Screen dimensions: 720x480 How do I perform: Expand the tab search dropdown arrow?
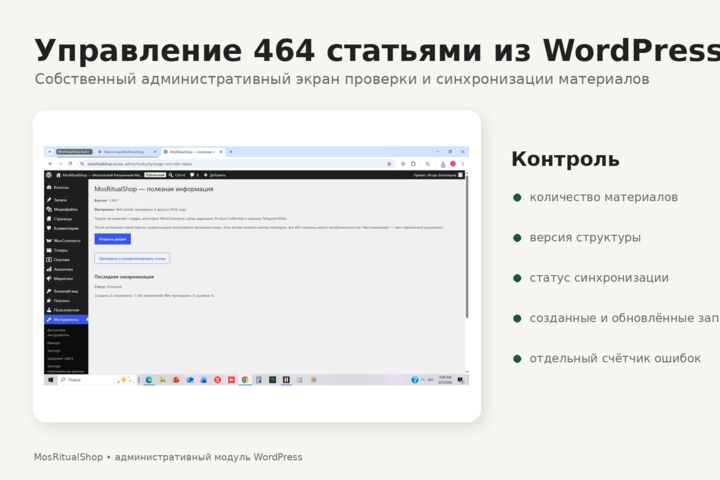tap(50, 152)
